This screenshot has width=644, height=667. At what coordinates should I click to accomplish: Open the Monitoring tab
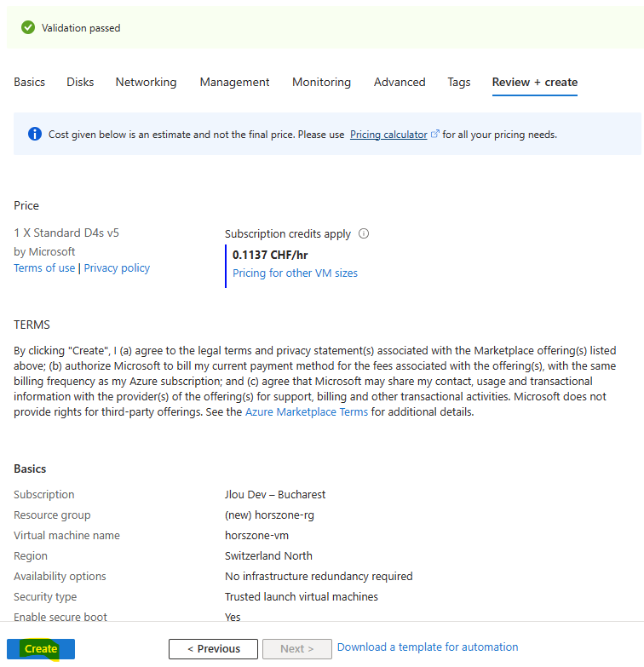pyautogui.click(x=322, y=82)
